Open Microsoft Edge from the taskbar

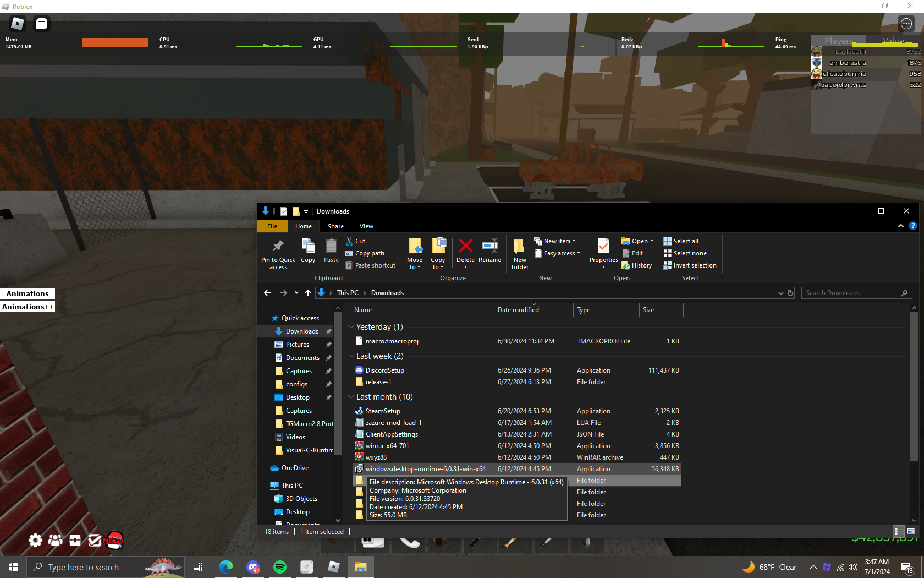[x=226, y=567]
